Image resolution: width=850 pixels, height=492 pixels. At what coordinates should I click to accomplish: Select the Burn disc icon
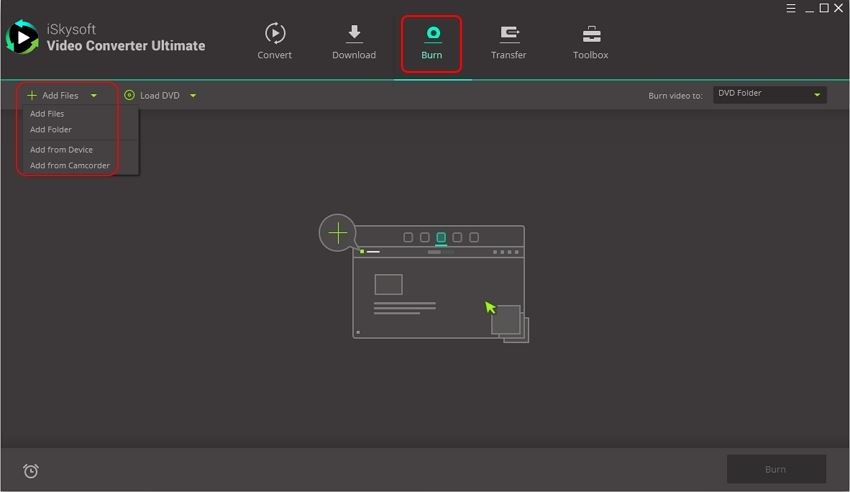tap(432, 34)
